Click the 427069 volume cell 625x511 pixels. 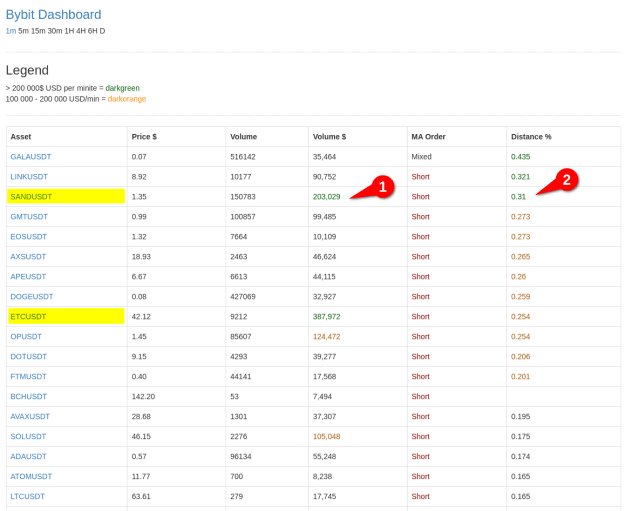click(x=243, y=296)
